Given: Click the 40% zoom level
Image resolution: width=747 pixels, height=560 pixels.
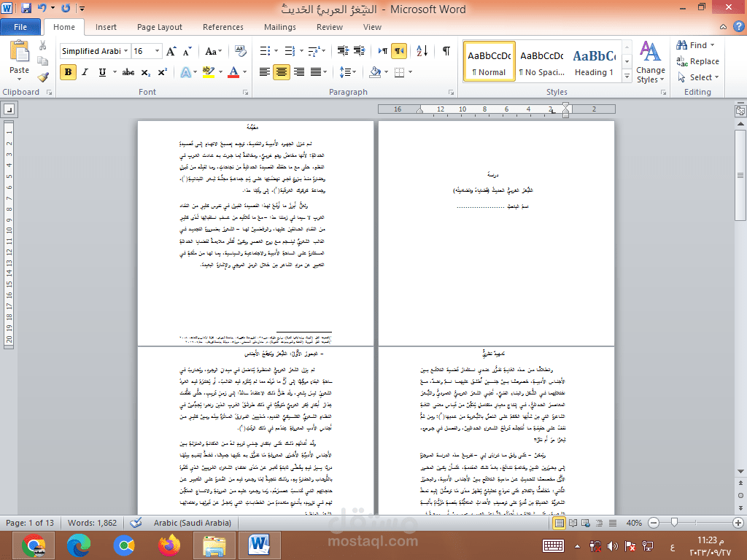Looking at the screenshot, I should [634, 523].
